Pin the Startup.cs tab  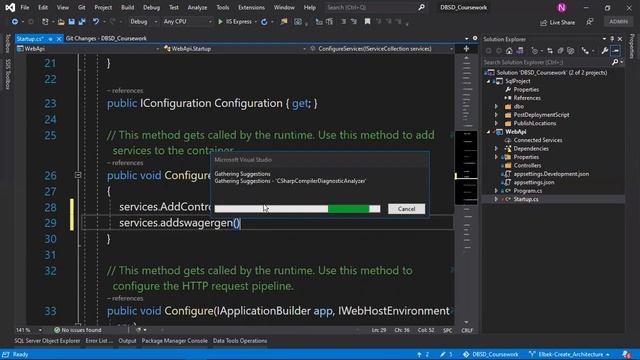coord(50,38)
